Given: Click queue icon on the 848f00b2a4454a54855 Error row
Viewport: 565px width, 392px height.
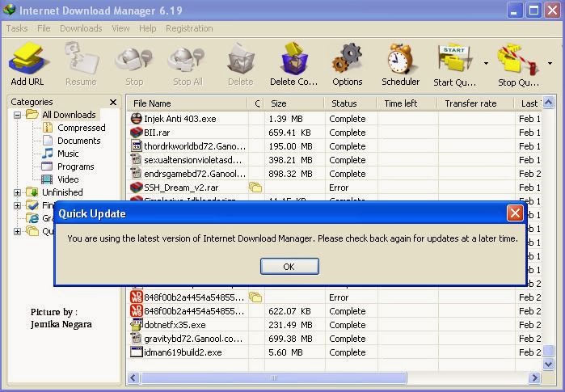Looking at the screenshot, I should (255, 297).
